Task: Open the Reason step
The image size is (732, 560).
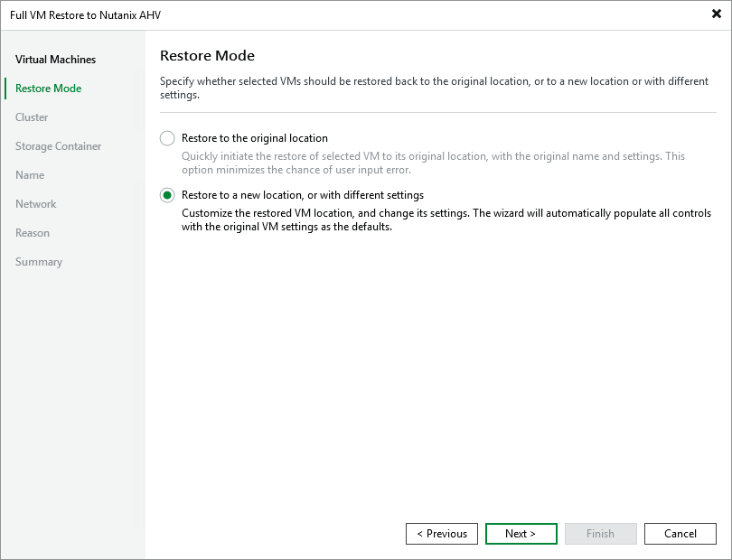Action: tap(33, 232)
